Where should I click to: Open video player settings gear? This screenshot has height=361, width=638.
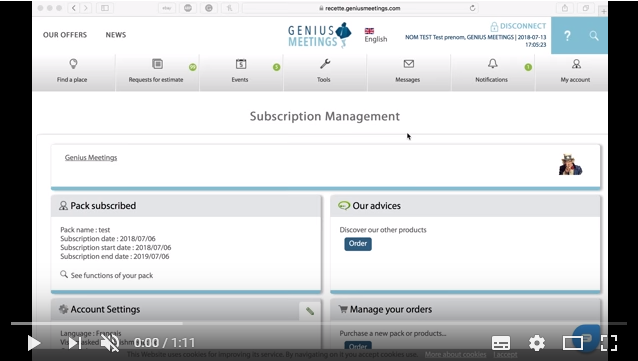537,343
